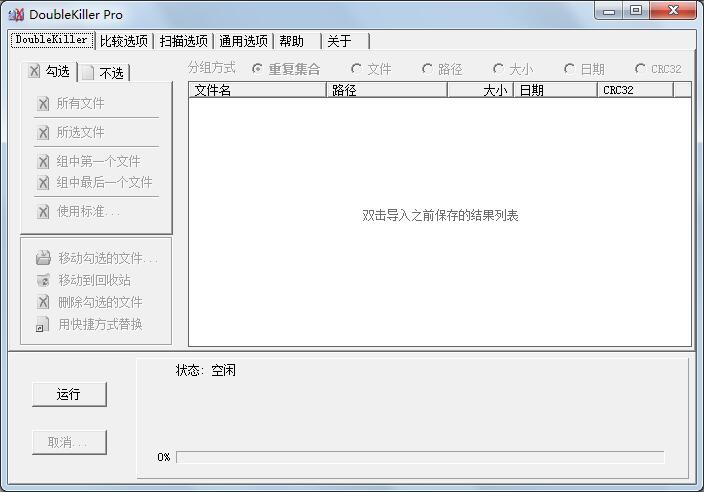The height and width of the screenshot is (492, 704).
Task: Select the 路径 grouping radio button
Action: [427, 69]
